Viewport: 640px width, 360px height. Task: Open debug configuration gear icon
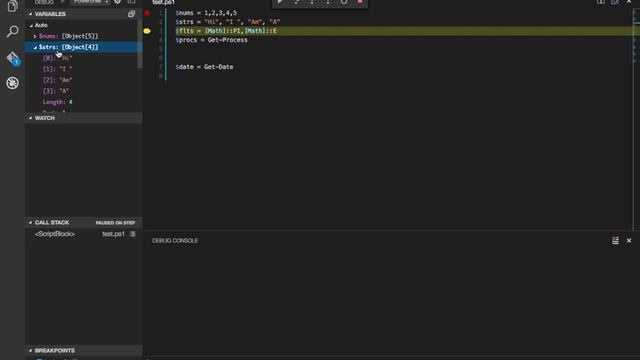(x=118, y=2)
